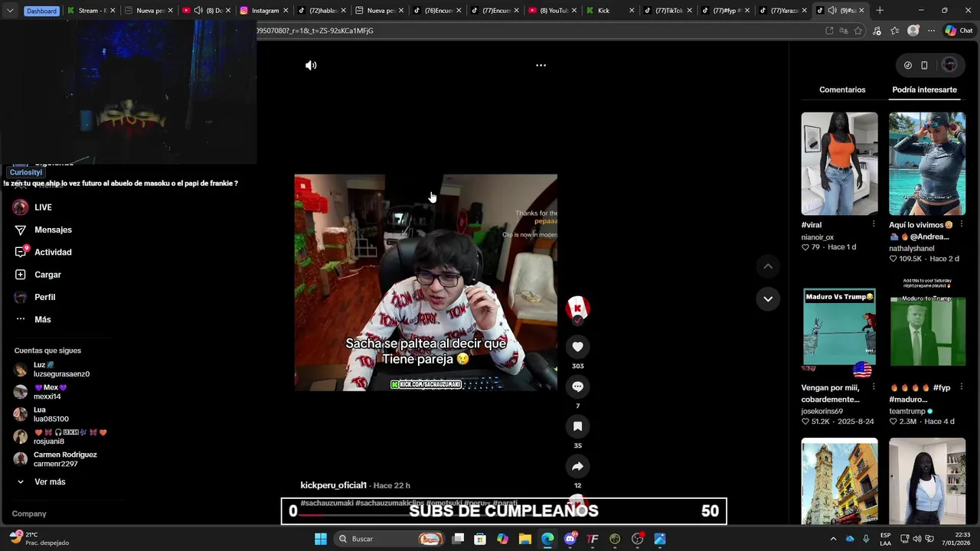This screenshot has width=980, height=551.
Task: Open the Copilot app from the taskbar
Action: [502, 539]
